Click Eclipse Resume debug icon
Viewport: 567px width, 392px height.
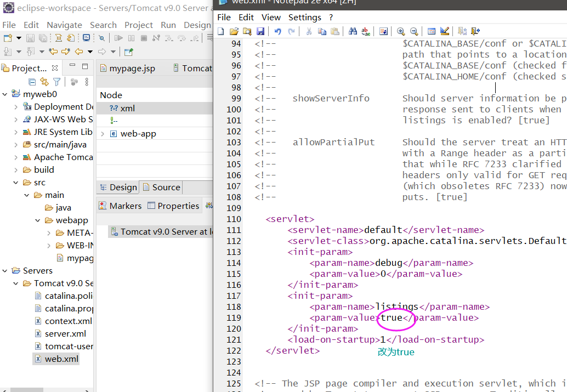pos(118,38)
